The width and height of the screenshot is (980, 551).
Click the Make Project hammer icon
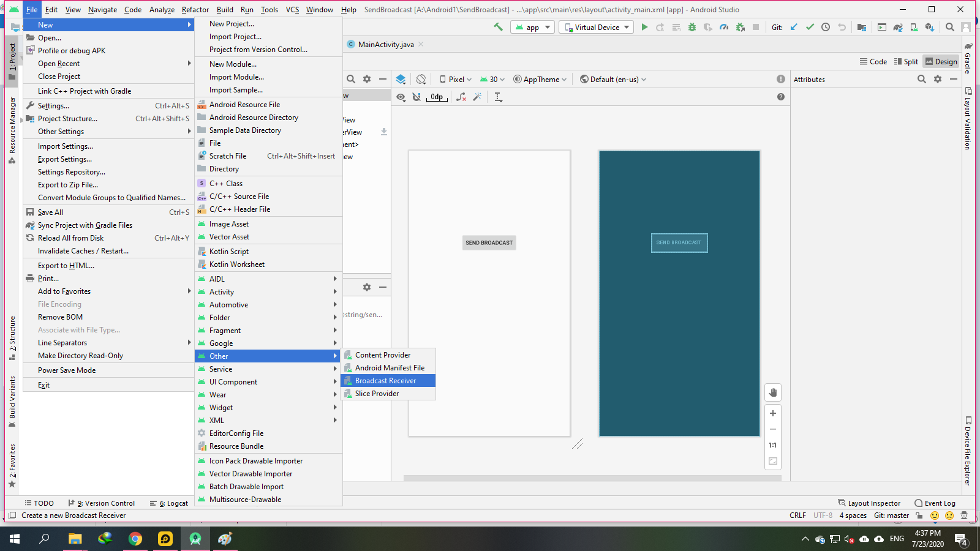(498, 27)
